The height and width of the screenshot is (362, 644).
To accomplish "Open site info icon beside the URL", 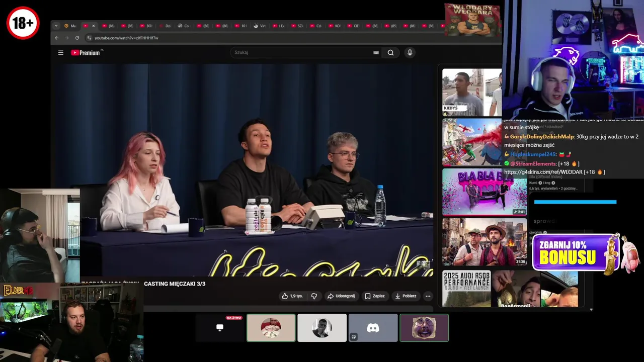I will pyautogui.click(x=89, y=38).
